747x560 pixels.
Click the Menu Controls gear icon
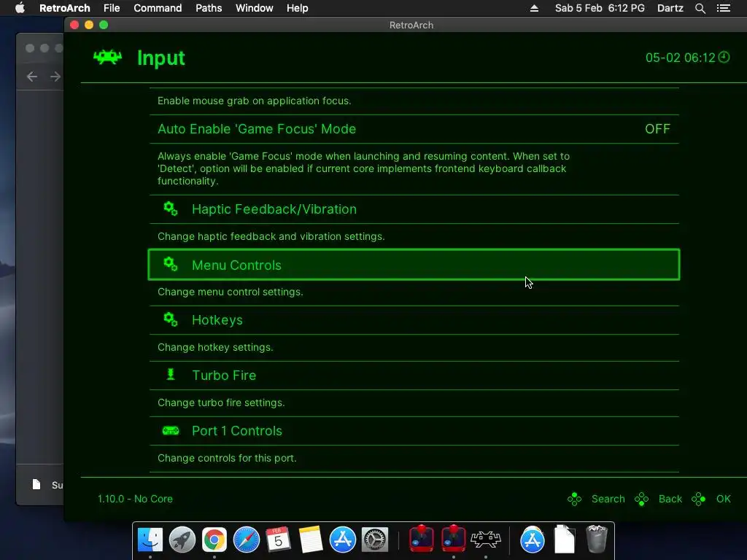[171, 264]
